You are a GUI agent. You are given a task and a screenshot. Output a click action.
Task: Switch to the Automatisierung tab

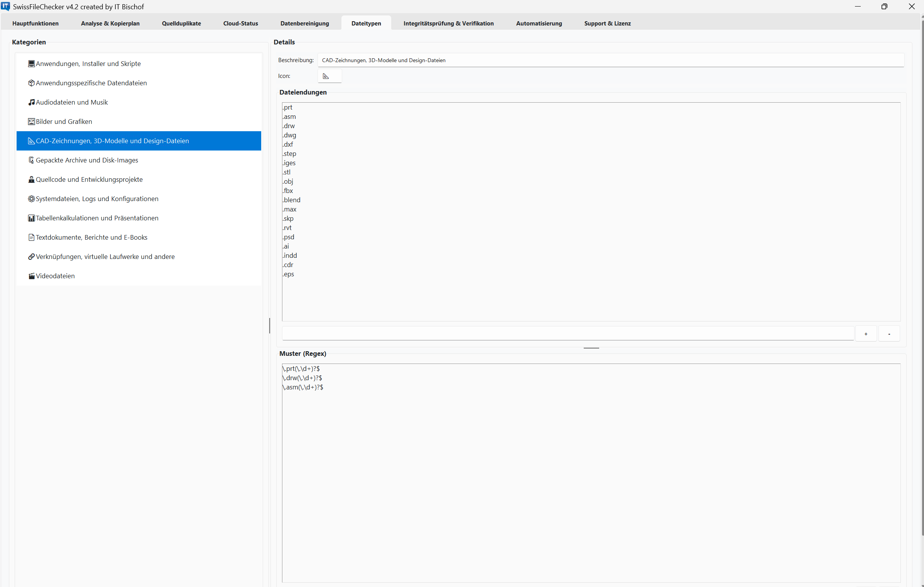click(539, 23)
